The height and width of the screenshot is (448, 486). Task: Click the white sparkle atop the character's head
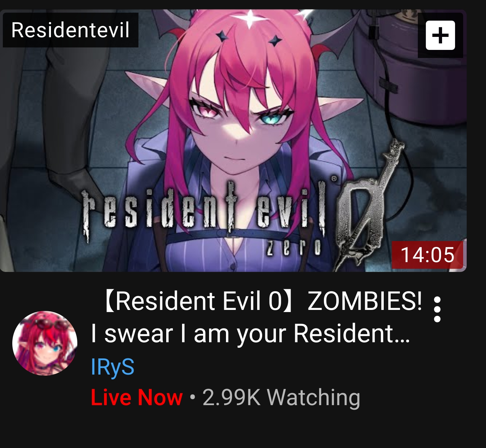[249, 18]
